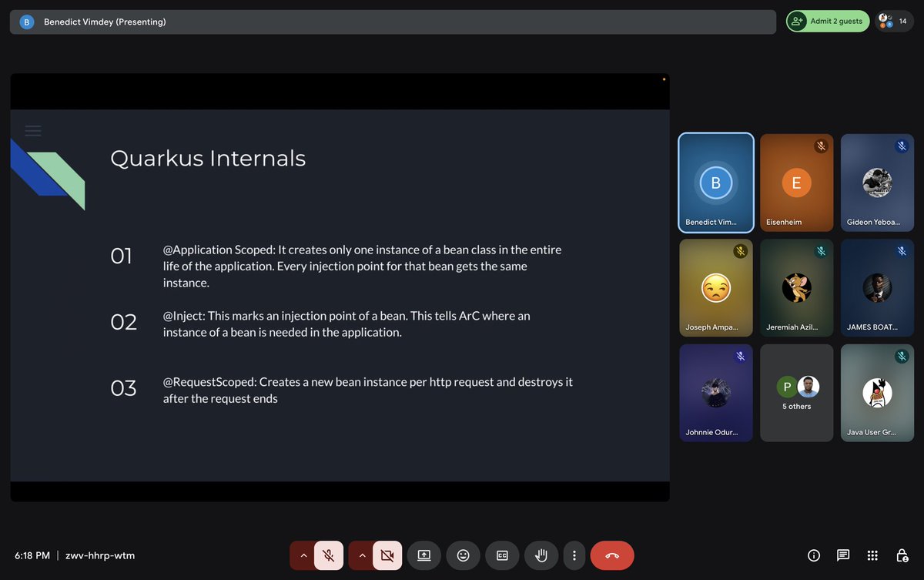Viewport: 924px width, 580px height.
Task: Click the presenter bar Benedict Vimdey (Presenting)
Action: point(393,22)
